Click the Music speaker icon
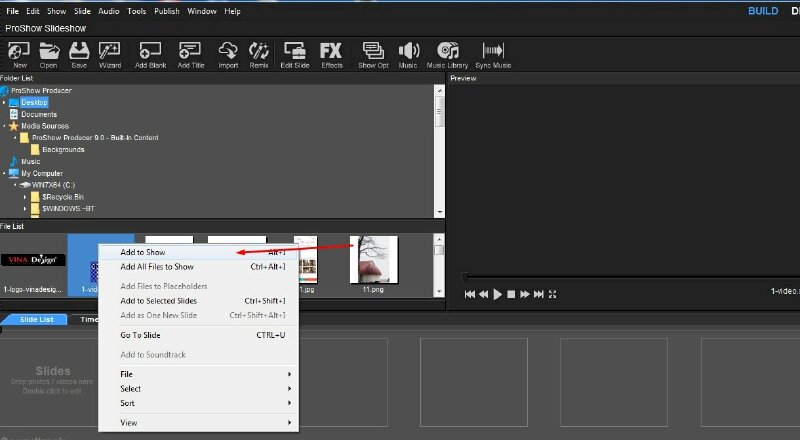This screenshot has width=800, height=440. (408, 55)
